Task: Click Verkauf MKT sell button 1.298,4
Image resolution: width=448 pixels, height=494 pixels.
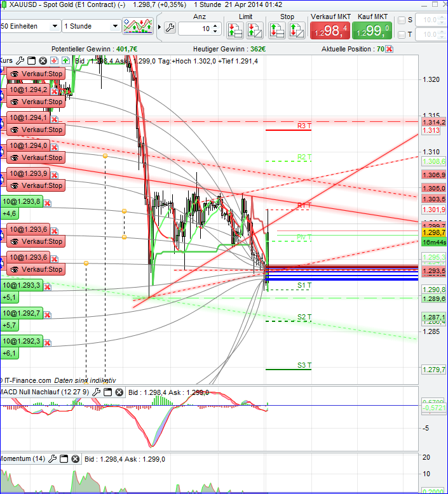Action: coord(330,30)
